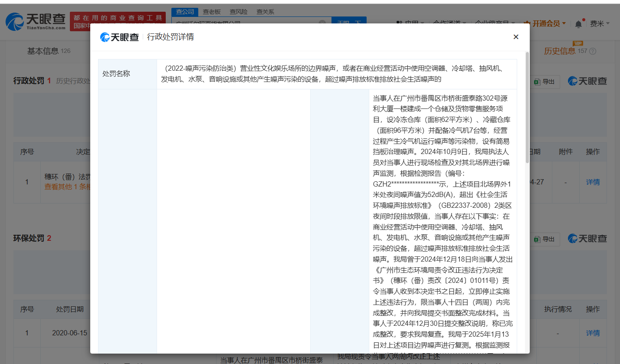This screenshot has height=364, width=620.
Task: Click the 附件 column header
Action: pyautogui.click(x=566, y=152)
